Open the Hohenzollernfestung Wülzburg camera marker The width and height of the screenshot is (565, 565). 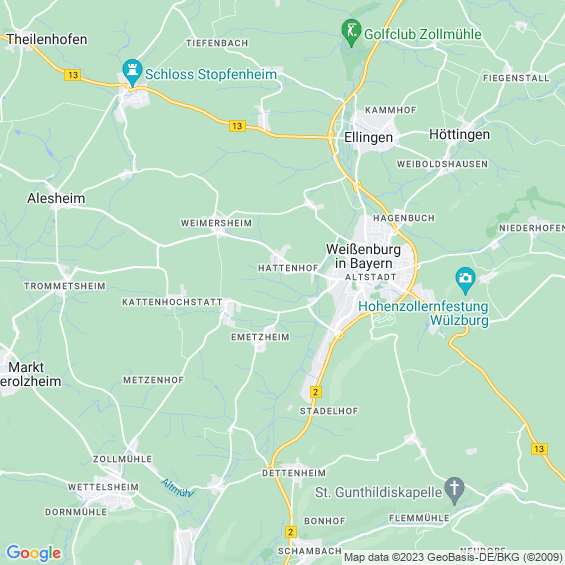tap(465, 280)
